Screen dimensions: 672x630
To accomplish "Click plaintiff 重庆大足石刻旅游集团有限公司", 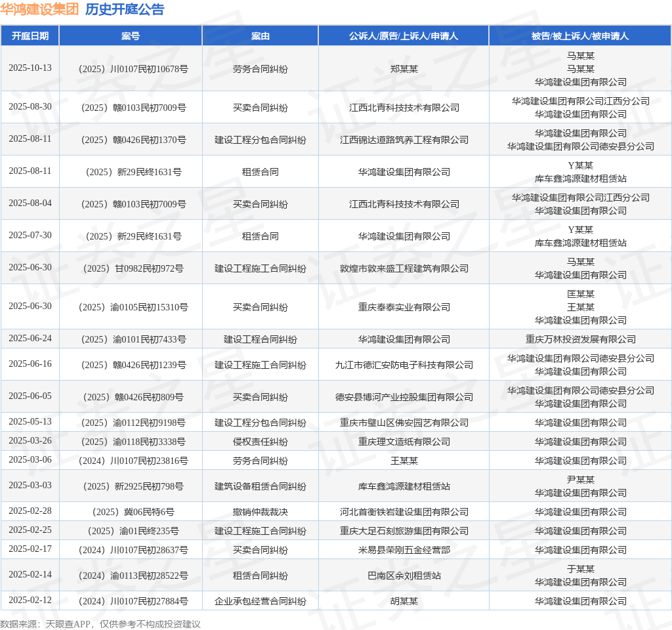I will tap(404, 531).
